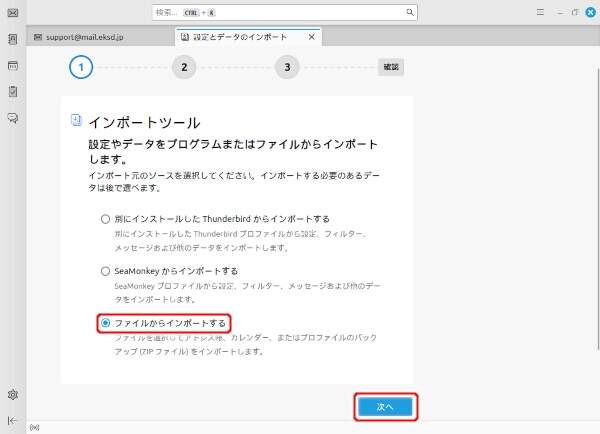
Task: Click the import tool icon beside heading
Action: [x=76, y=120]
